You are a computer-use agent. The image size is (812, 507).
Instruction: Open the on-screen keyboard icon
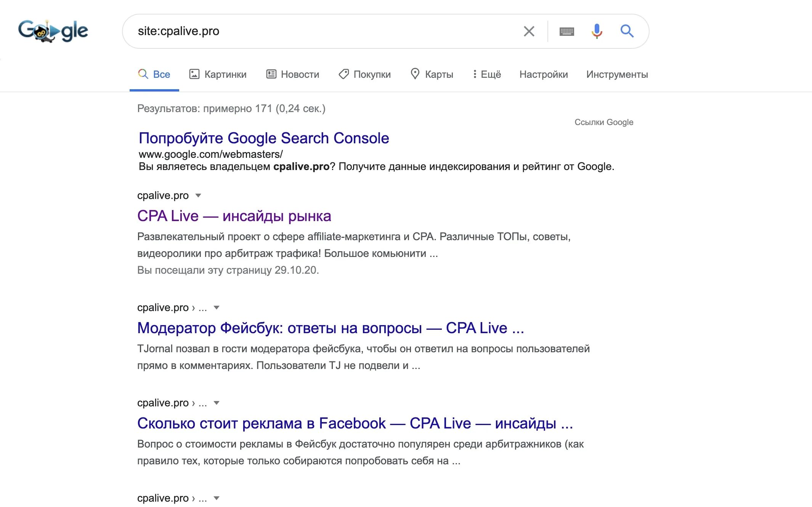567,31
